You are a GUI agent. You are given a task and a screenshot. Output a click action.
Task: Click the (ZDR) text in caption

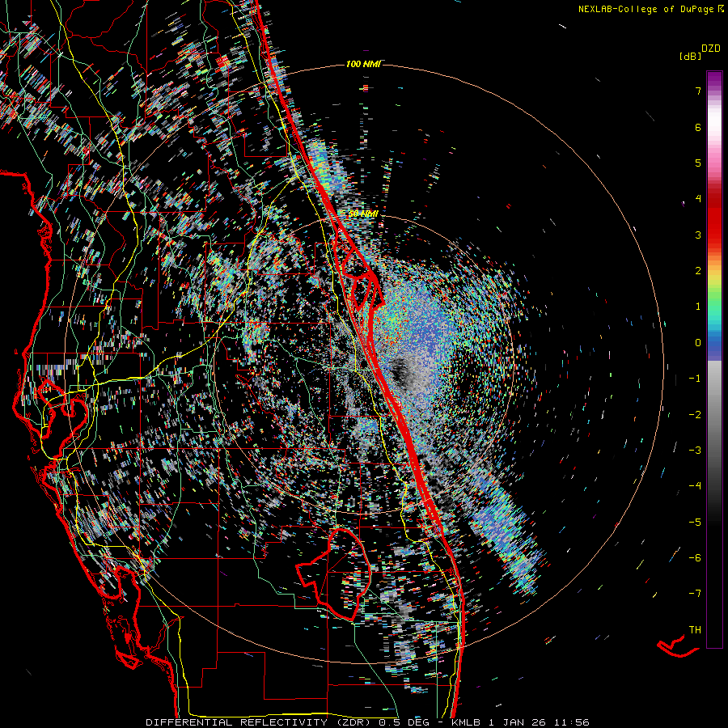coord(355,722)
